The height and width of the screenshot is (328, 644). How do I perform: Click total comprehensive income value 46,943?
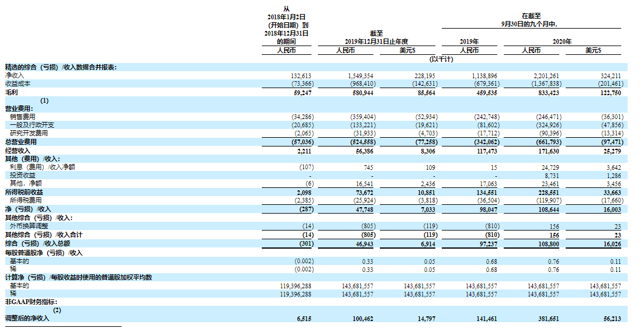[363, 245]
